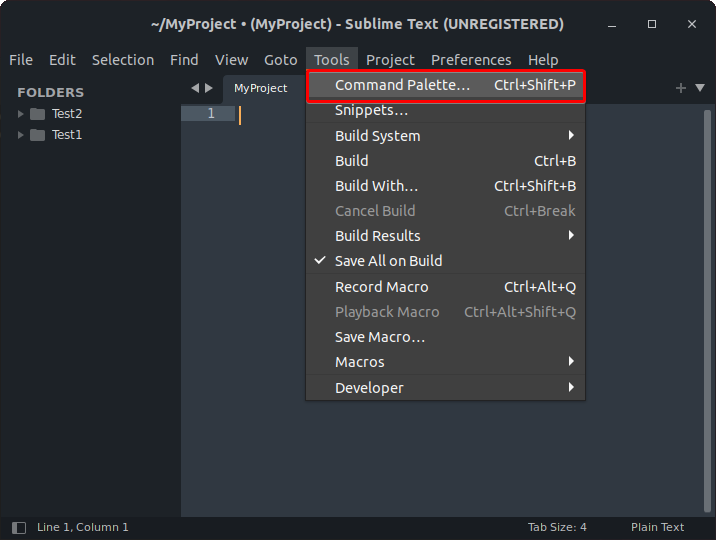The height and width of the screenshot is (540, 716).
Task: Open the Macros submenu
Action: pos(445,362)
